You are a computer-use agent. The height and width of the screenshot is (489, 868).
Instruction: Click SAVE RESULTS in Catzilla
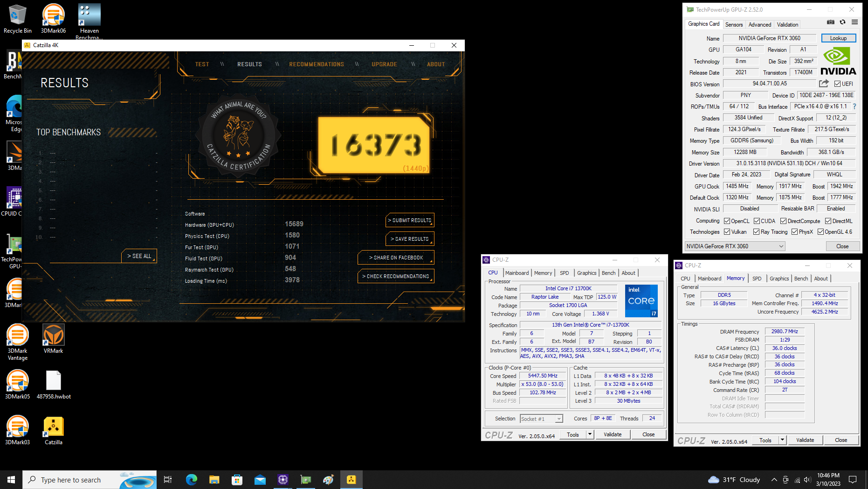tap(410, 239)
